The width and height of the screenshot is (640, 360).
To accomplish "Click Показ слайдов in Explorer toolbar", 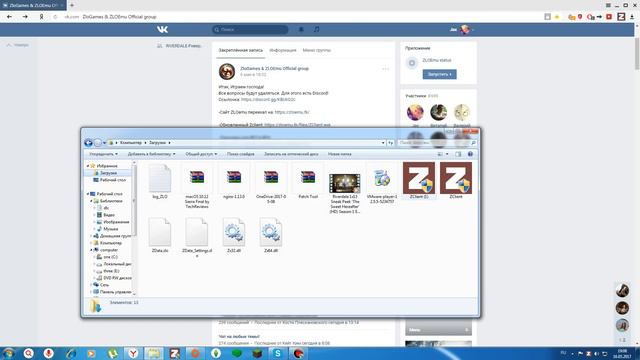I will pyautogui.click(x=241, y=154).
